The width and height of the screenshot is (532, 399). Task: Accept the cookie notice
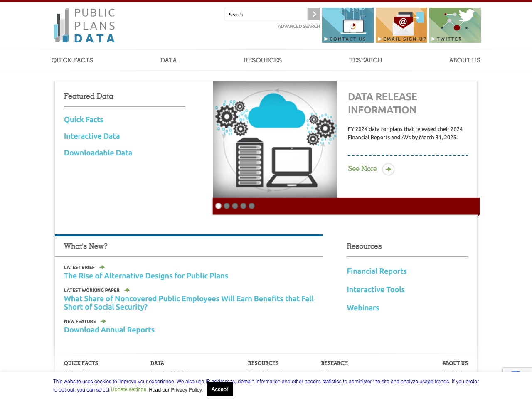coord(220,389)
